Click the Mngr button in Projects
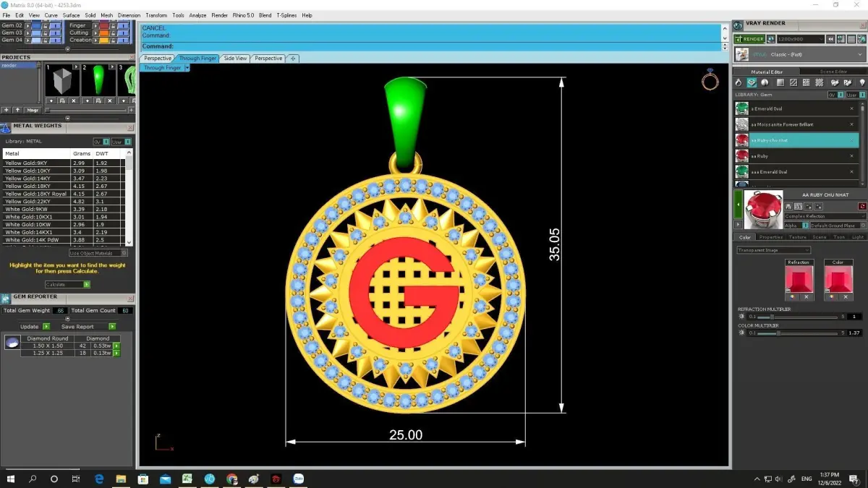This screenshot has width=868, height=488. [x=33, y=110]
